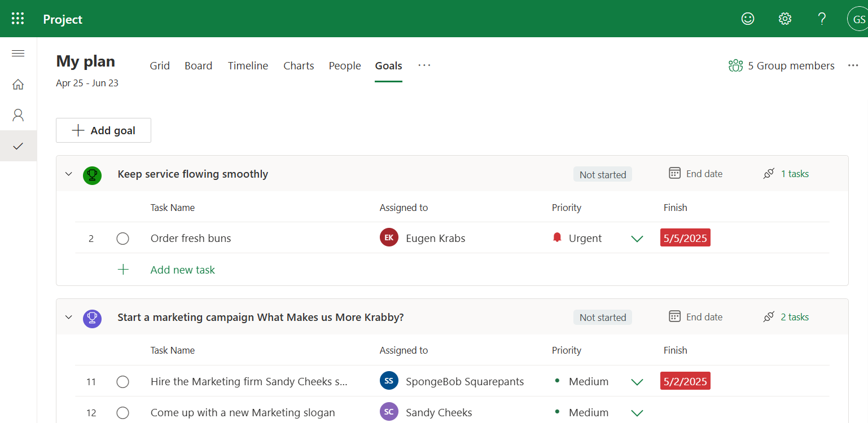
Task: Click link icon beside 1 tasks
Action: [x=769, y=174]
